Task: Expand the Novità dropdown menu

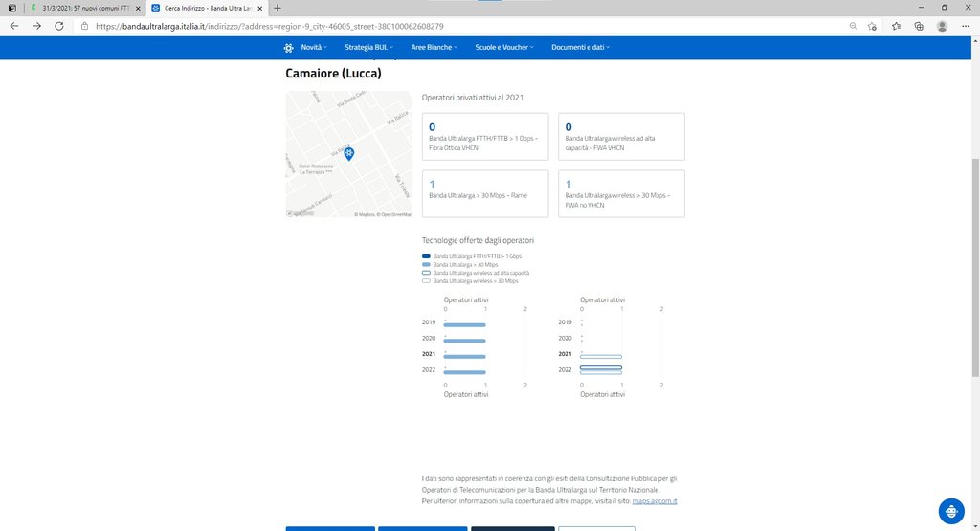Action: [x=314, y=47]
